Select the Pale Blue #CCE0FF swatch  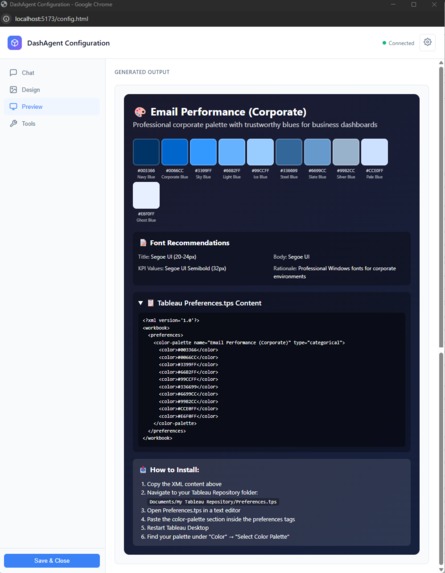tap(374, 152)
